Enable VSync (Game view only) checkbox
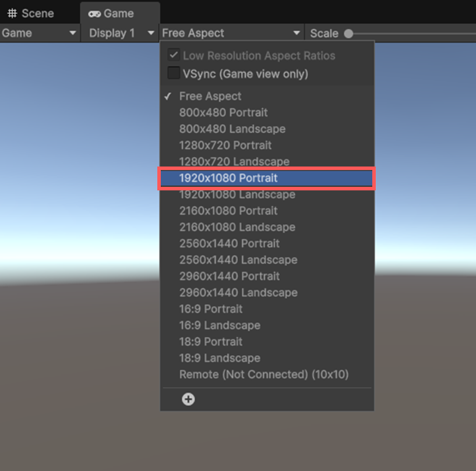 pyautogui.click(x=174, y=73)
